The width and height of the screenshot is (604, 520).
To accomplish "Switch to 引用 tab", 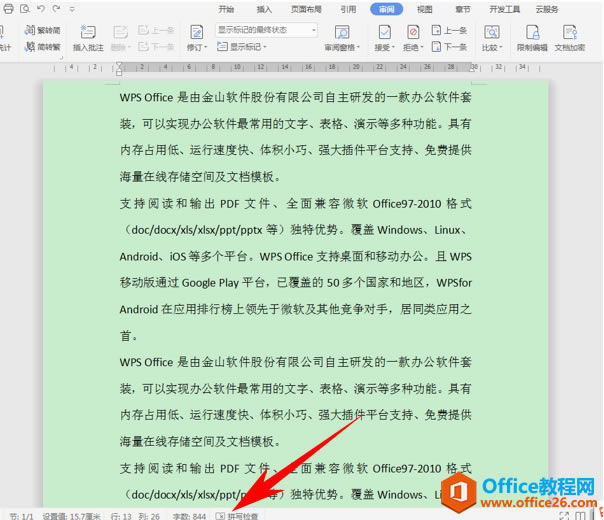I will pyautogui.click(x=348, y=9).
